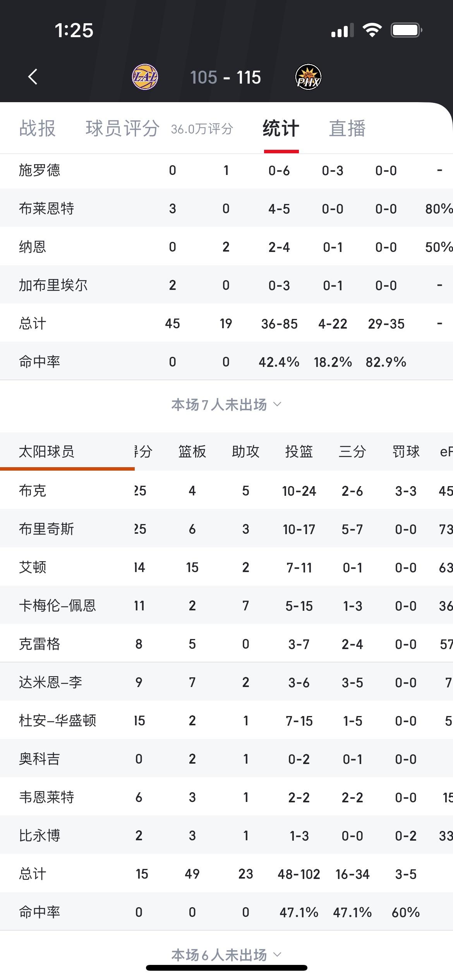Tap the battery status icon
The height and width of the screenshot is (980, 453).
[406, 30]
